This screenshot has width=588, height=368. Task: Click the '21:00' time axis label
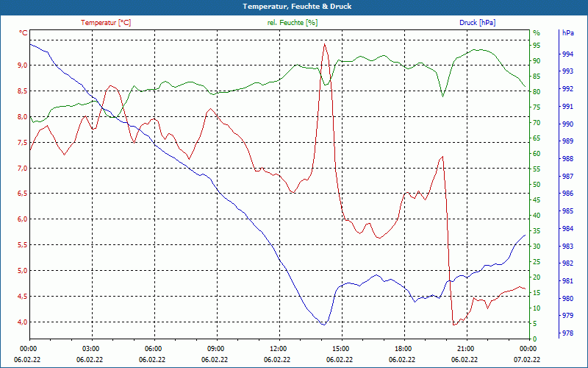point(465,349)
